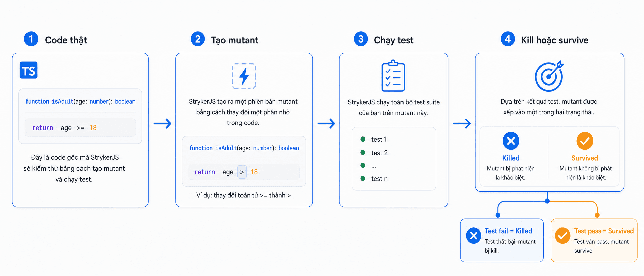Click the green dot beside test 2
This screenshot has width=644, height=276.
coord(363,152)
